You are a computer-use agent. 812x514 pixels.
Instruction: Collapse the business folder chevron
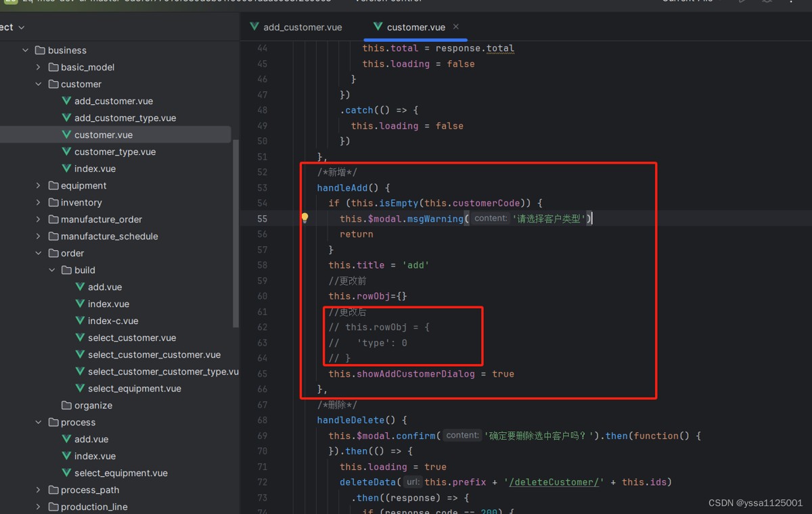[26, 50]
